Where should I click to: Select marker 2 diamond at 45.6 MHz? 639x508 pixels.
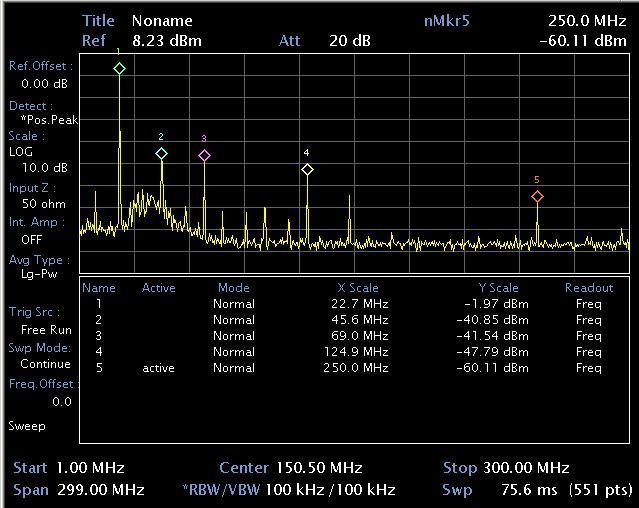[161, 154]
